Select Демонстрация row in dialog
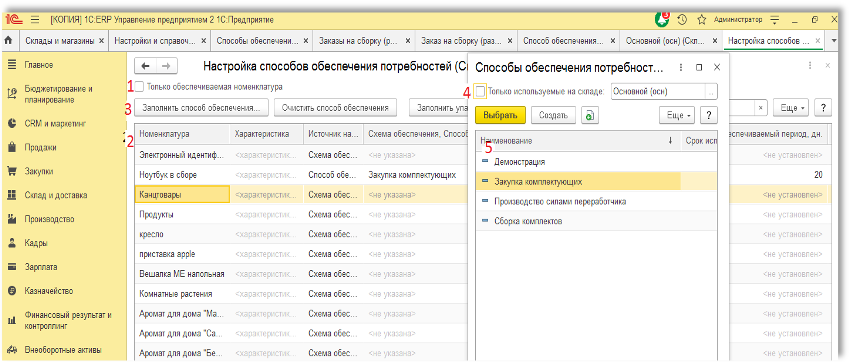The width and height of the screenshot is (849, 362). (596, 161)
